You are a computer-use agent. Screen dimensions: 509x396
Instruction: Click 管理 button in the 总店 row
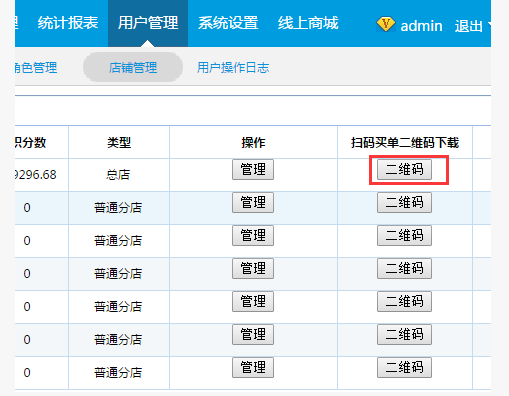pyautogui.click(x=253, y=169)
